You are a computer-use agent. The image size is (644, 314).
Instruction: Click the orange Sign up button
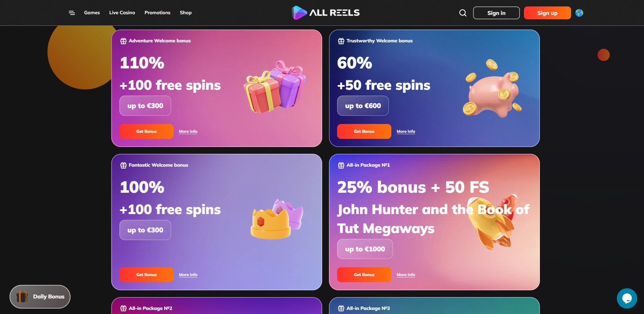(547, 13)
